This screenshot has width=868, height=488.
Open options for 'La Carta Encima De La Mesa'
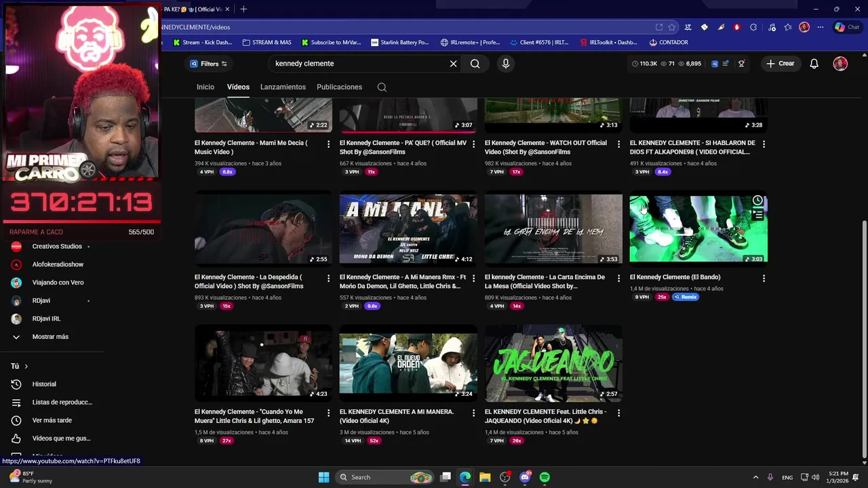pyautogui.click(x=618, y=278)
